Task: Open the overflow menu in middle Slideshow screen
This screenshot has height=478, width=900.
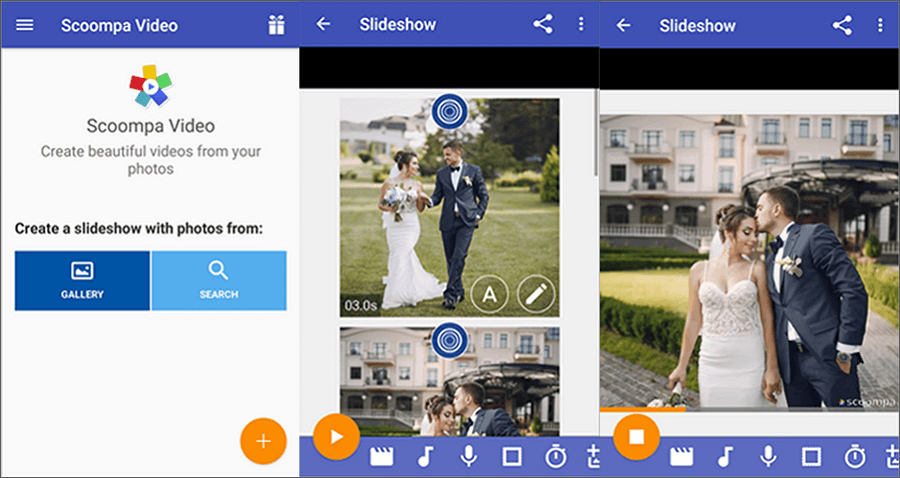Action: click(x=581, y=24)
